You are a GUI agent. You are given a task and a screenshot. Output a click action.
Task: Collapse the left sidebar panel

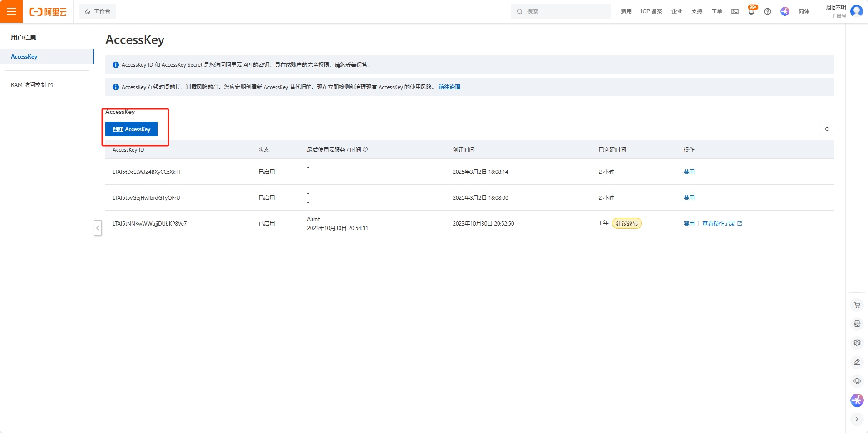[x=98, y=228]
